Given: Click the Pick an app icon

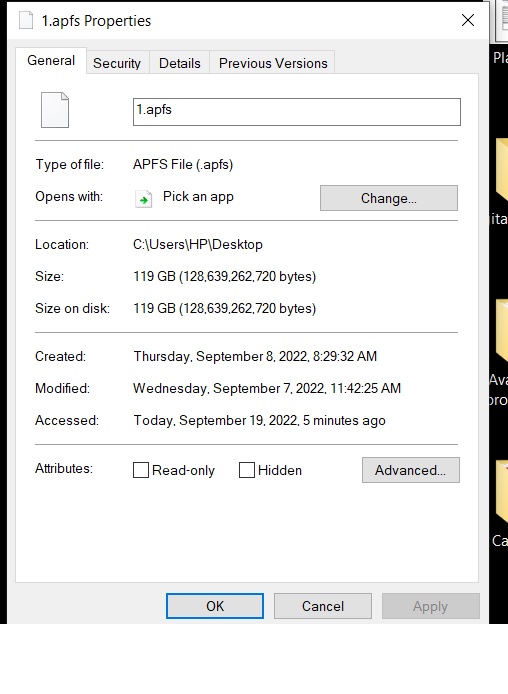Looking at the screenshot, I should 143,199.
